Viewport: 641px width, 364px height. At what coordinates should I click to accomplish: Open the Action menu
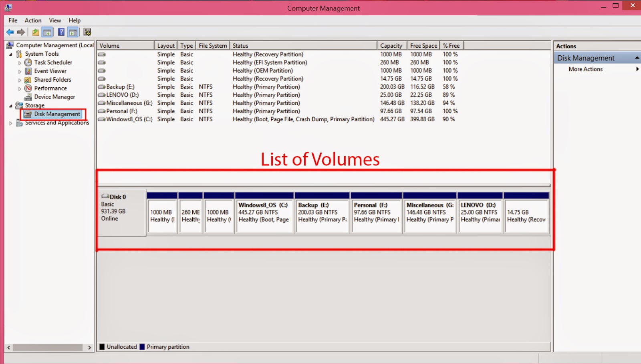click(33, 20)
